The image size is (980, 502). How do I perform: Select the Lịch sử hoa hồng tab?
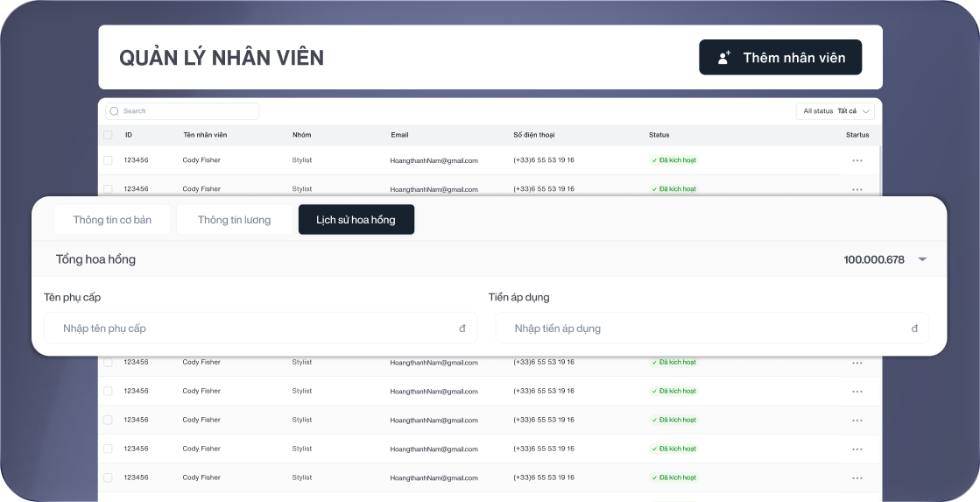pos(356,220)
